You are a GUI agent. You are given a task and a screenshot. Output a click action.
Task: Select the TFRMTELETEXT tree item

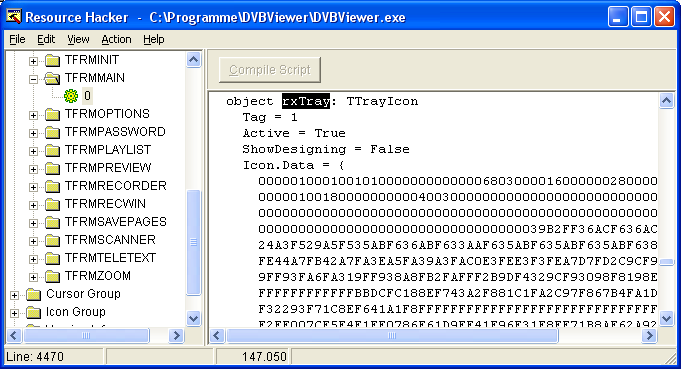point(110,258)
